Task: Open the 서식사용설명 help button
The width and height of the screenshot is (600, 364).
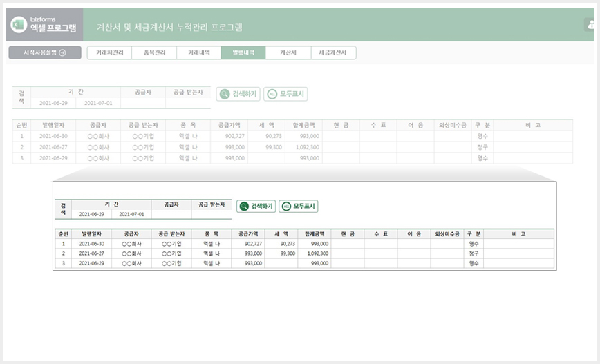Action: 45,52
